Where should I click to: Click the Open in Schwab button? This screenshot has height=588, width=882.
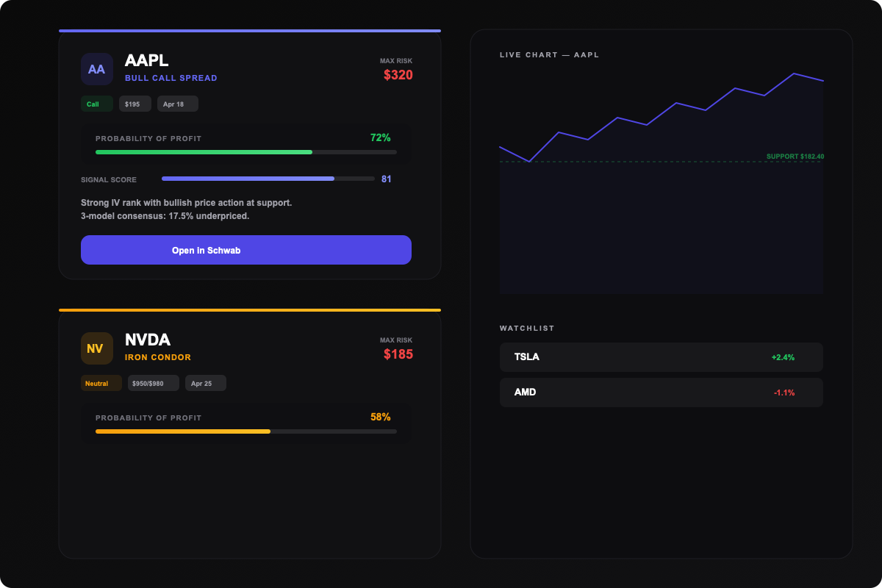tap(246, 250)
